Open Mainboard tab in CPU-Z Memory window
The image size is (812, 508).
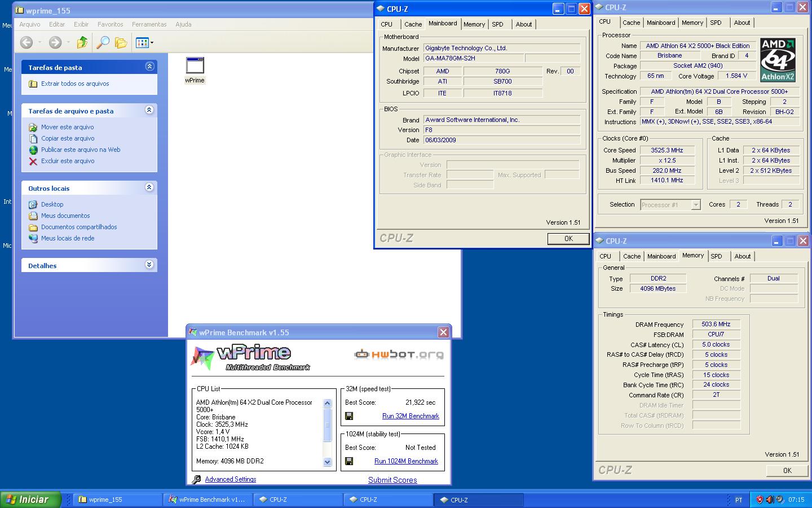click(x=661, y=256)
